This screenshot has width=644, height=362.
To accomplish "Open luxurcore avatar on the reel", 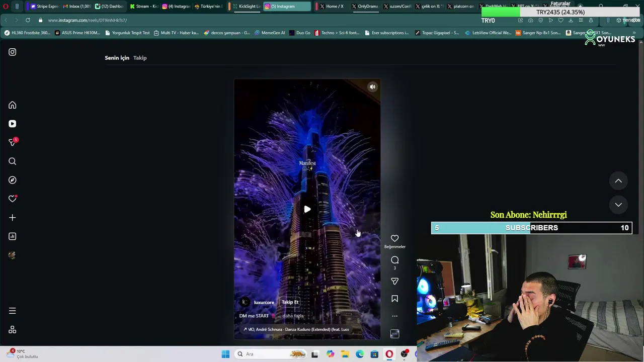I will click(x=245, y=302).
